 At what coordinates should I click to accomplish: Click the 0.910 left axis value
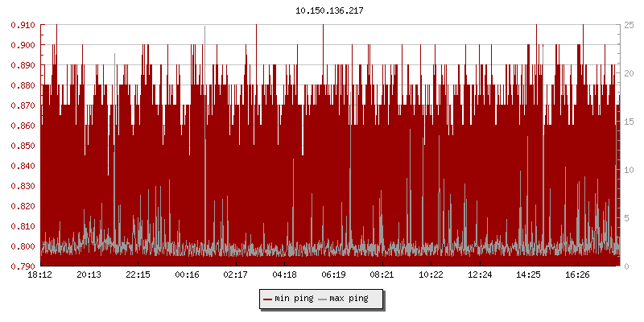(x=23, y=25)
